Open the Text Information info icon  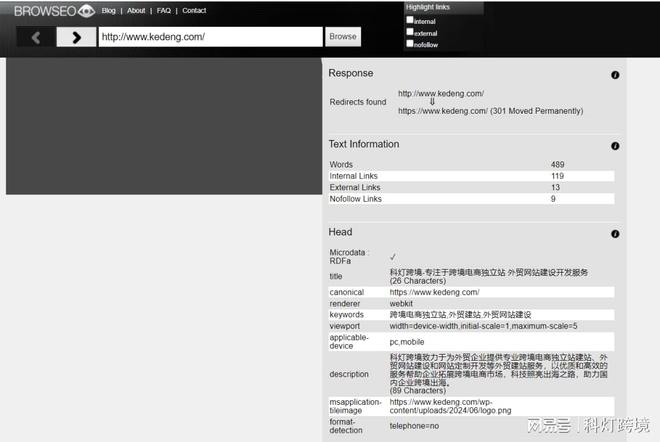point(615,146)
